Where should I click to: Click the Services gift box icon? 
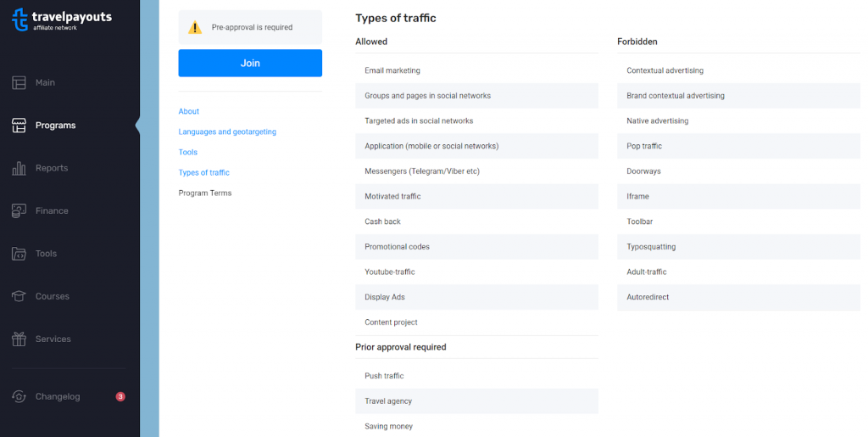coord(19,339)
